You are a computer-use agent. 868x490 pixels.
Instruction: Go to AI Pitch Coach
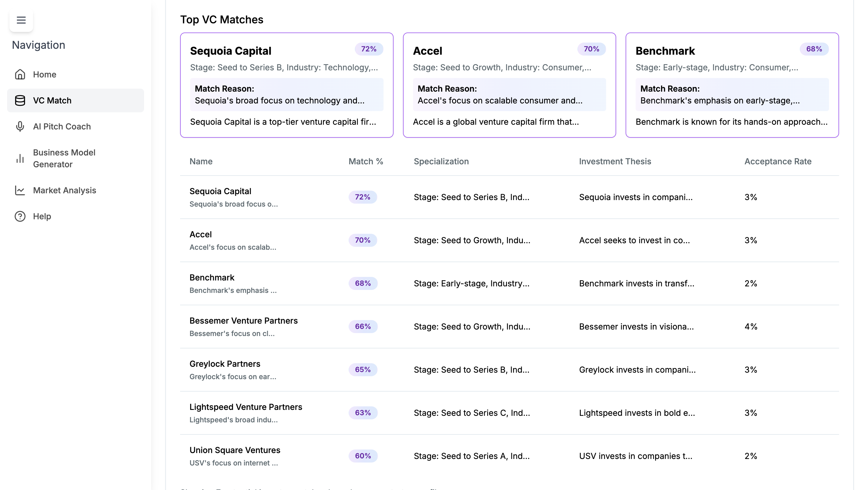click(x=76, y=126)
